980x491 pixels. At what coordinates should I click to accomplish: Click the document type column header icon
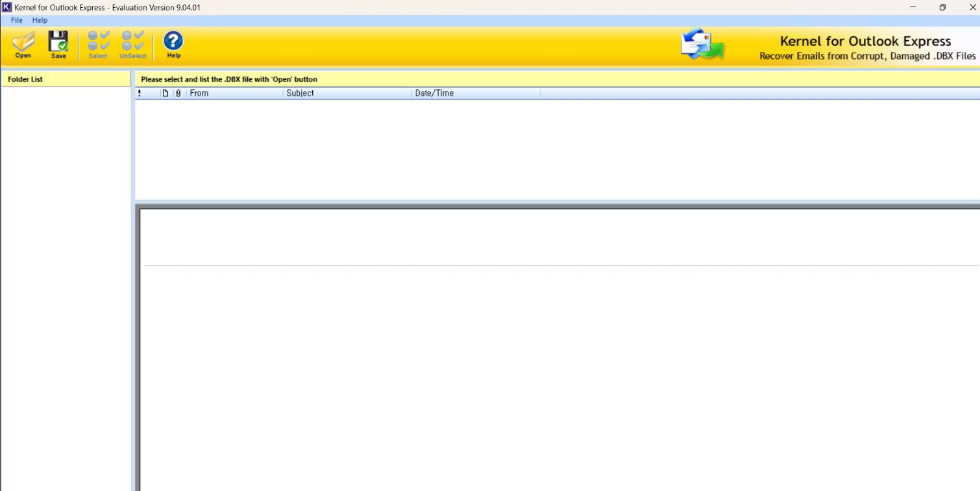click(x=165, y=93)
